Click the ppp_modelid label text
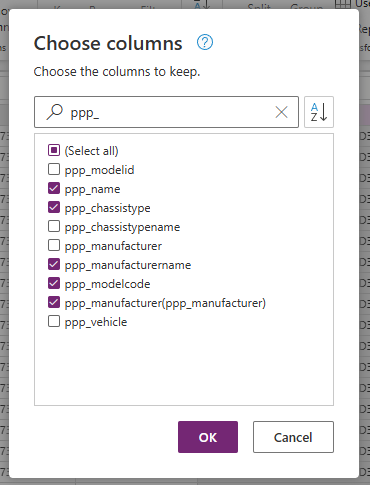Screen dimensions: 370x485 tap(99, 170)
